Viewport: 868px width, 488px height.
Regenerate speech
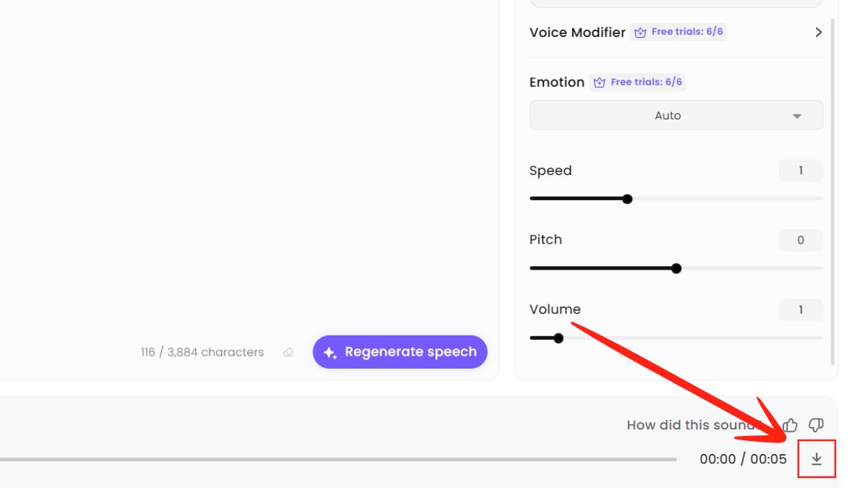(x=400, y=352)
